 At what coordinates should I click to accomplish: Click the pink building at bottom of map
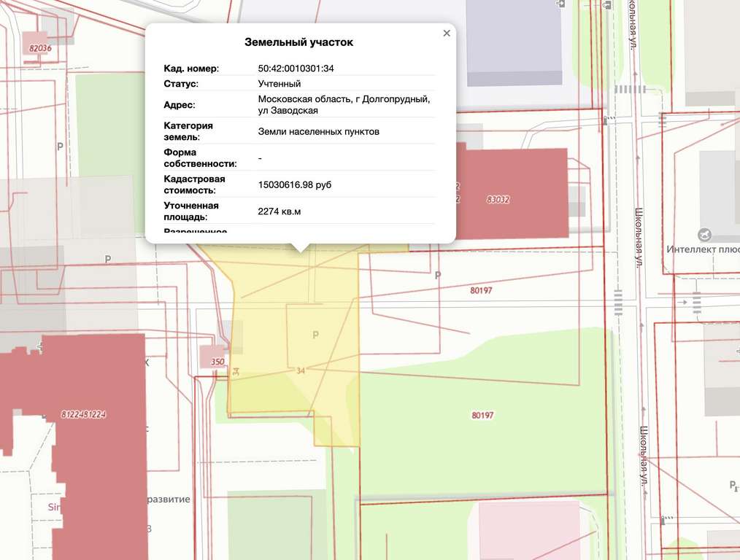pos(528,530)
